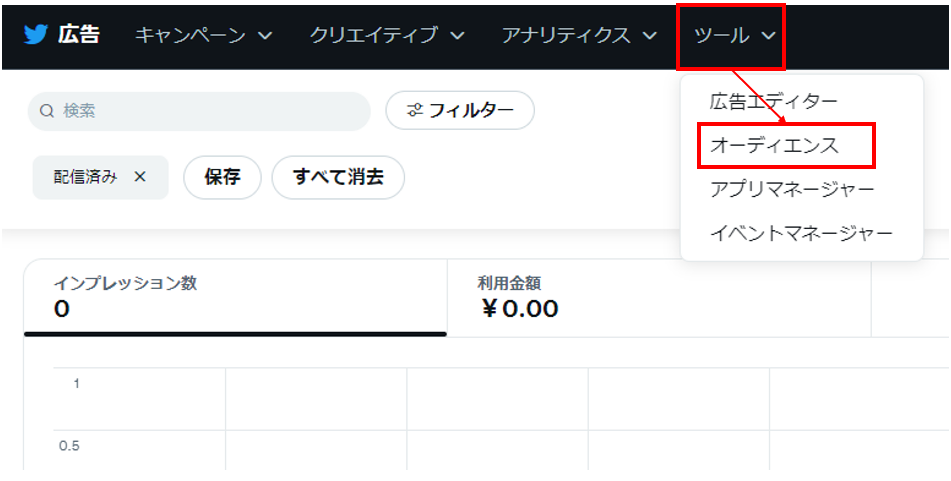Screen dimensions: 951x481
Task: Expand the アナリティクス dropdown chevron
Action: 649,36
